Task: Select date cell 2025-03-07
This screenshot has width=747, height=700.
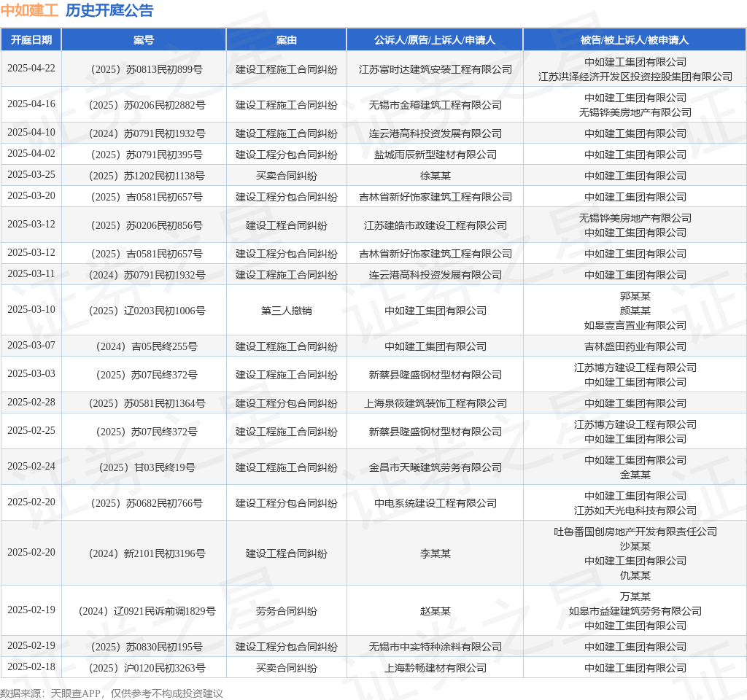Action: (31, 345)
